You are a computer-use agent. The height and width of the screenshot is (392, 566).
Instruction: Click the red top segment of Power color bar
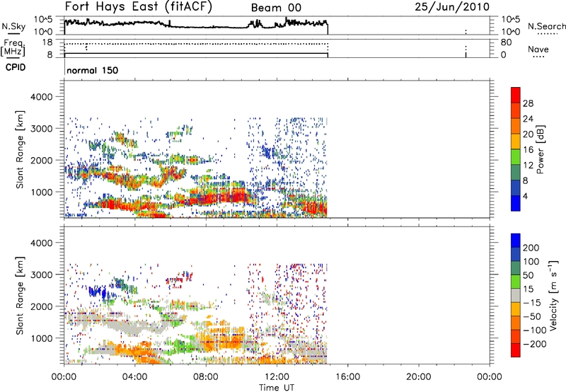[x=516, y=96]
